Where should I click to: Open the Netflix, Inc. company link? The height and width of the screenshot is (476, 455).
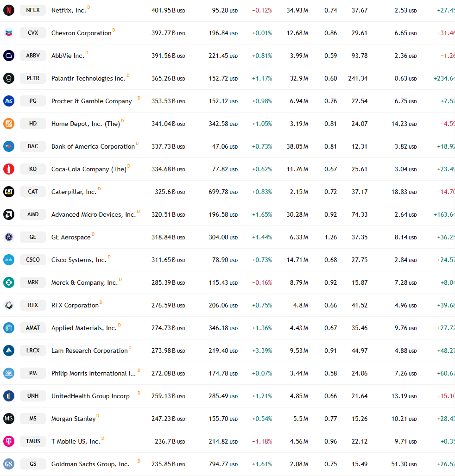click(x=69, y=10)
